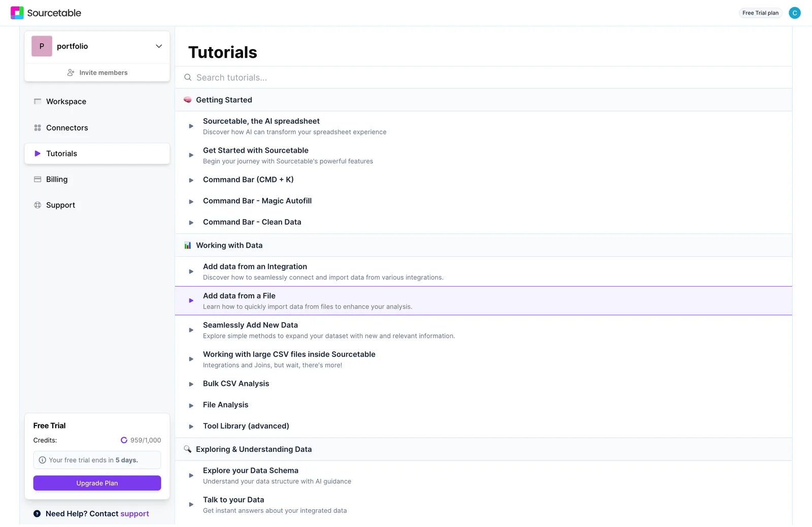Open Talk to your Data tutorial
The width and height of the screenshot is (812, 527).
click(x=484, y=505)
